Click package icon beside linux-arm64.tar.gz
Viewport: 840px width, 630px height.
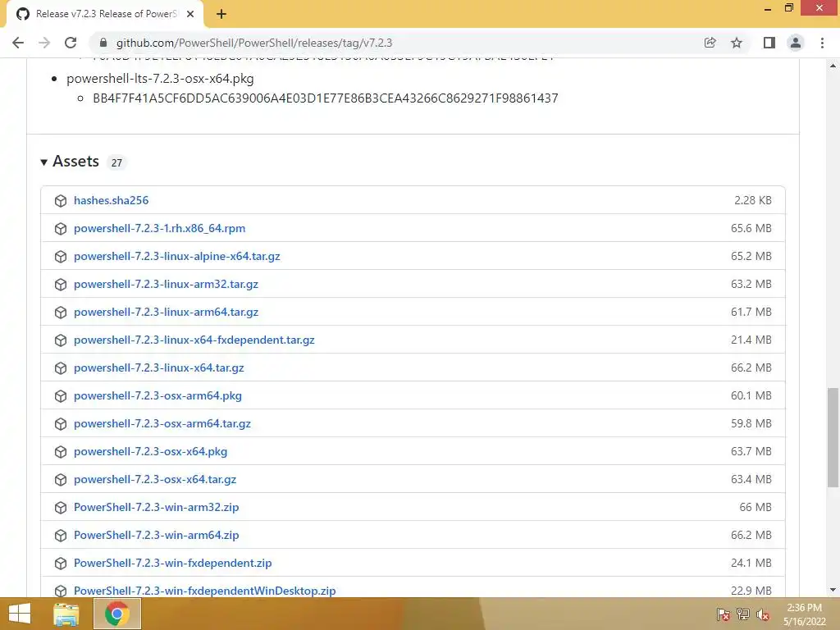point(61,313)
